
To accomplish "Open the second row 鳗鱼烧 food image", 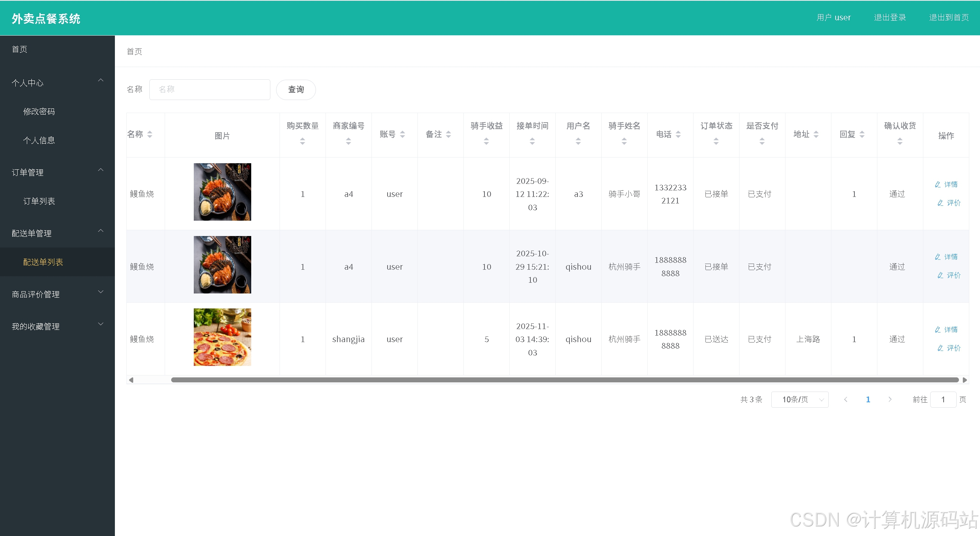I will pyautogui.click(x=223, y=265).
